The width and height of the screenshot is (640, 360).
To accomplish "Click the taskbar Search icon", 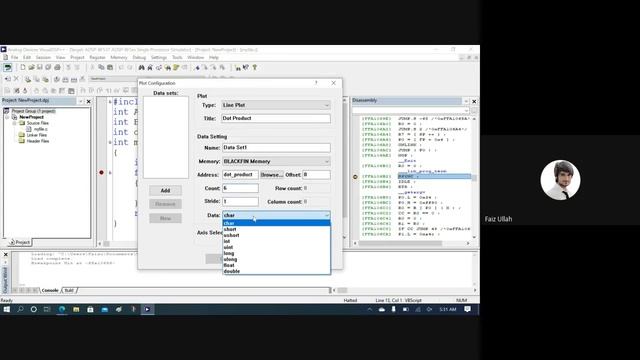I will [x=20, y=309].
